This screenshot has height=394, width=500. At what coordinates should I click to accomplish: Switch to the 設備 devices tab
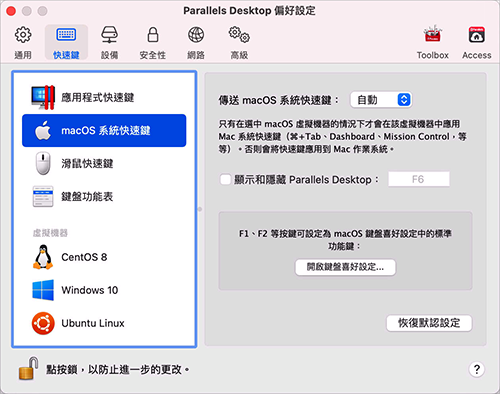coord(109,43)
